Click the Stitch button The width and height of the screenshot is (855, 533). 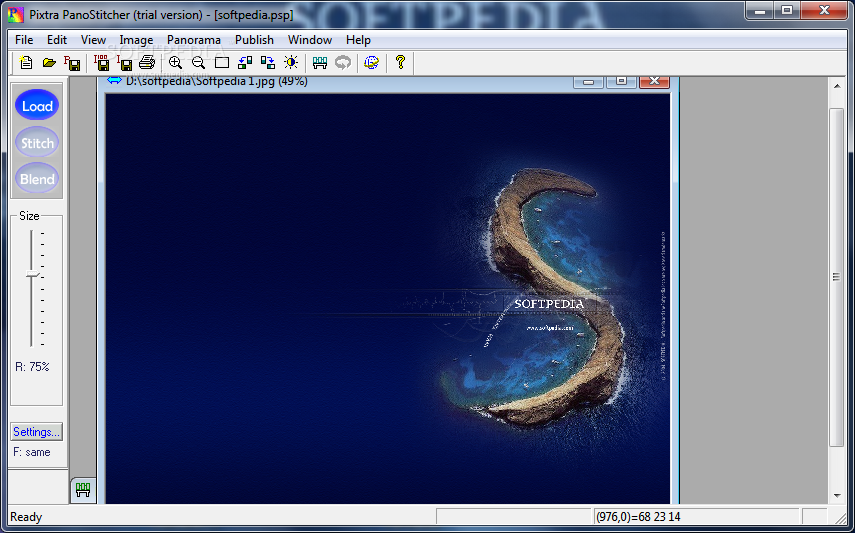point(37,142)
